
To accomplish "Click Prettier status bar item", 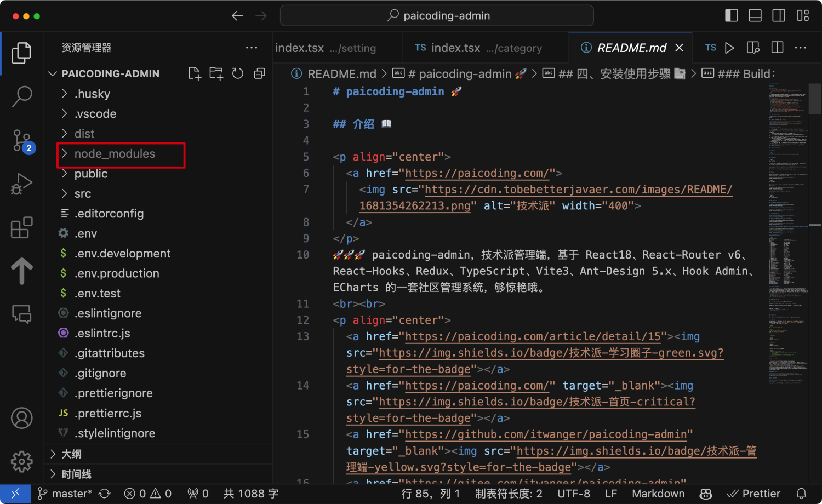I will 754,494.
